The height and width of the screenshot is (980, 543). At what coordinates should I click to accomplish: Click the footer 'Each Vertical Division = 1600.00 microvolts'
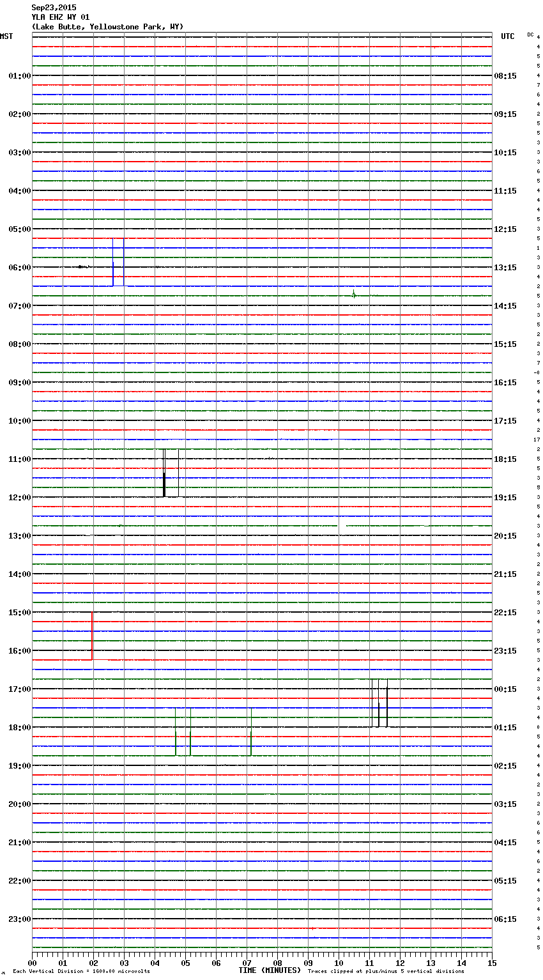[81, 972]
